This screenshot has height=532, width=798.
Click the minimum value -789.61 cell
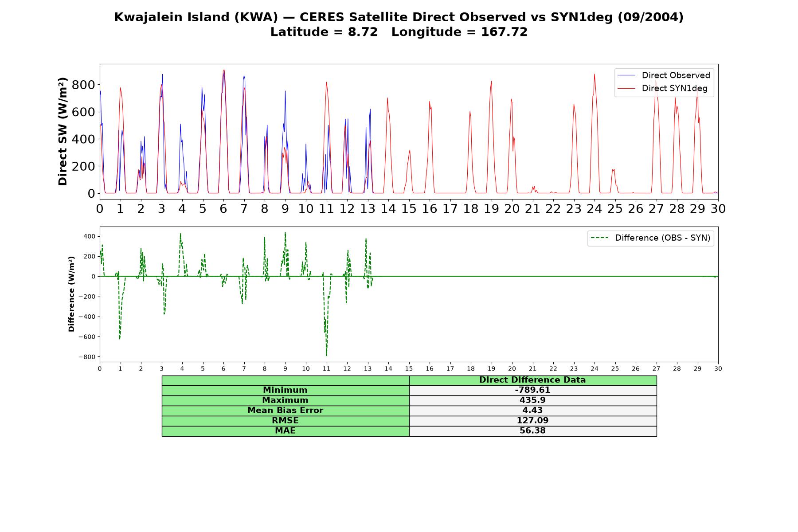(533, 390)
